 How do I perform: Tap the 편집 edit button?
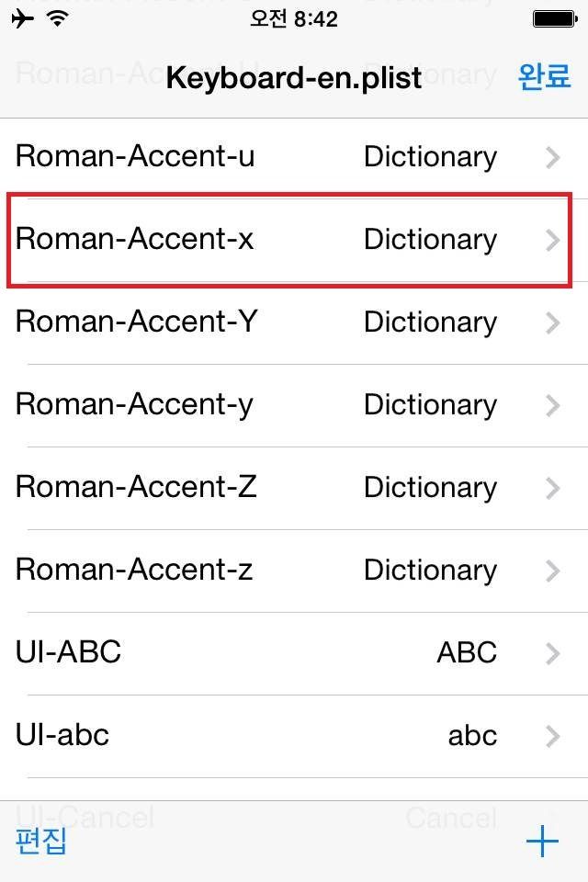coord(41,842)
